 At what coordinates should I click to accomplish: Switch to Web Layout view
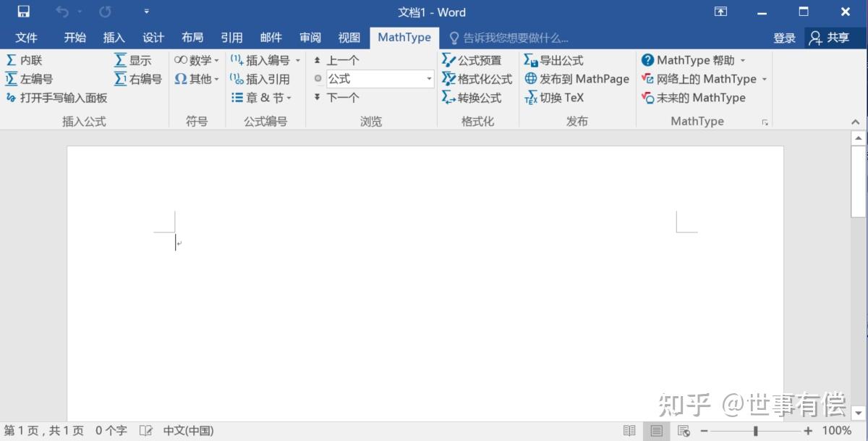[x=684, y=431]
